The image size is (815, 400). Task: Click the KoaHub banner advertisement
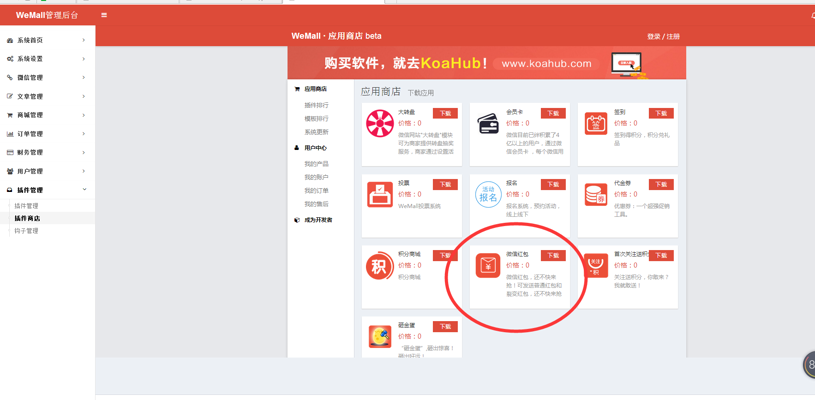pyautogui.click(x=487, y=63)
